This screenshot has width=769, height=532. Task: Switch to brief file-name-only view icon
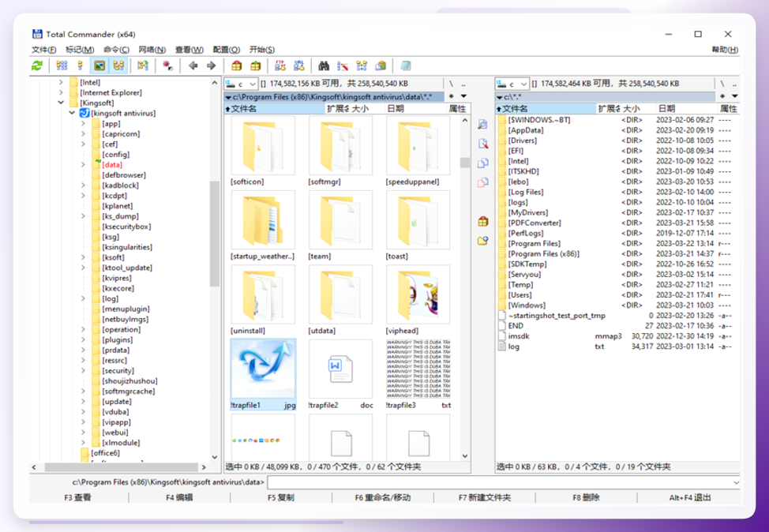(x=62, y=66)
